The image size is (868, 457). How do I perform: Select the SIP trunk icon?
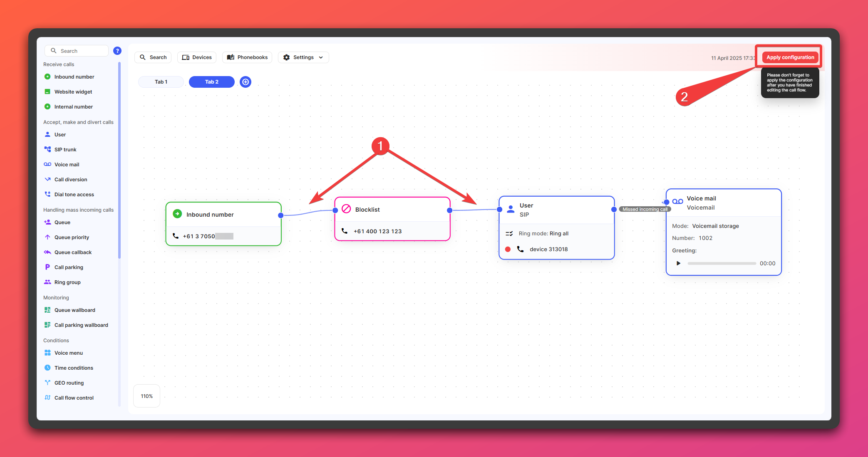pyautogui.click(x=47, y=149)
